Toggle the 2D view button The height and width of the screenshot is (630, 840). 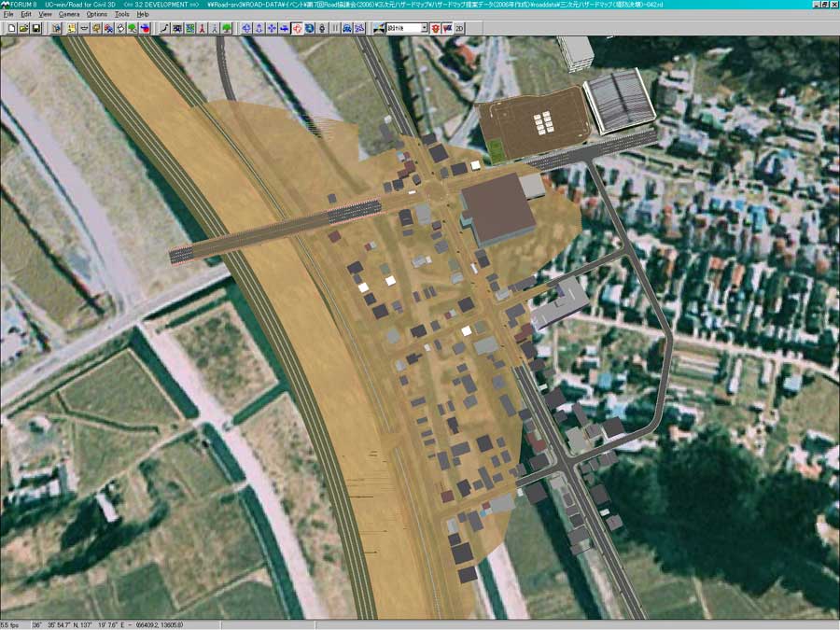click(459, 28)
